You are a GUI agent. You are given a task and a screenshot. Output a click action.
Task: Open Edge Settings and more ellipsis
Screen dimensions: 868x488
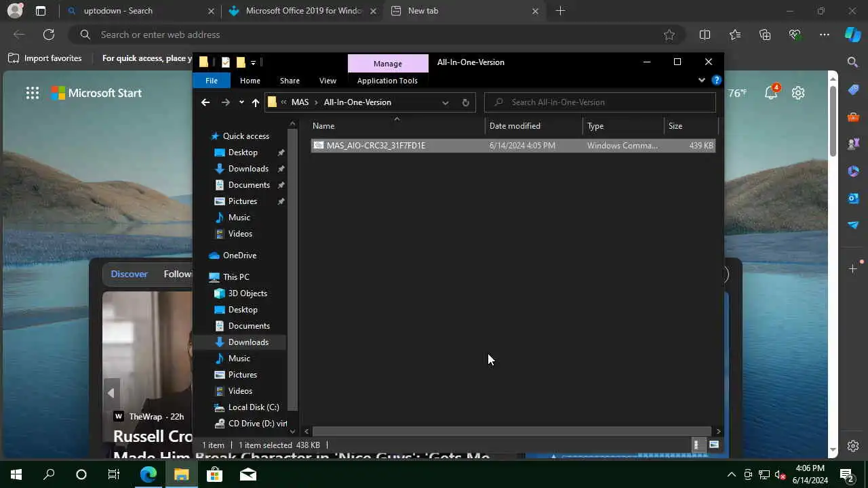(x=825, y=35)
